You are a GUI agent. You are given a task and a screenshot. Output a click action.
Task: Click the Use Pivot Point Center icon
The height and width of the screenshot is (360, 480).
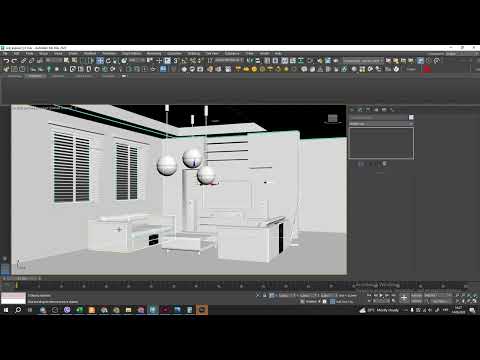coord(149,61)
